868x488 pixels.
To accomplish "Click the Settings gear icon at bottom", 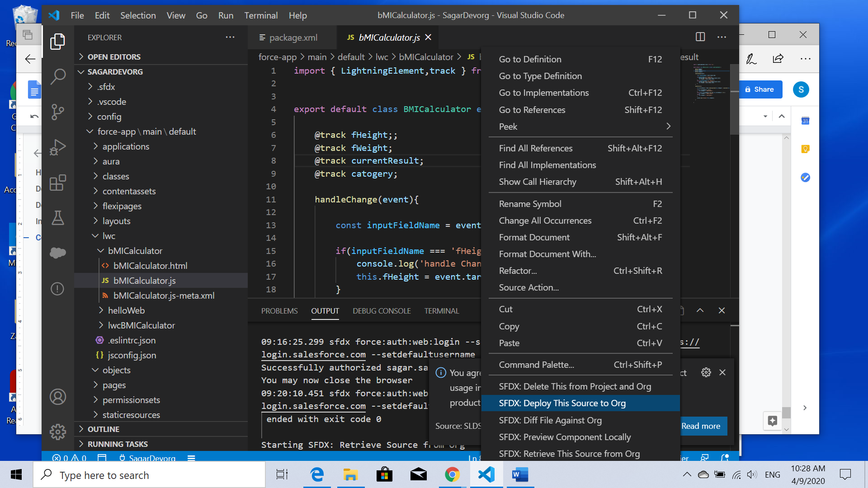I will pos(57,432).
